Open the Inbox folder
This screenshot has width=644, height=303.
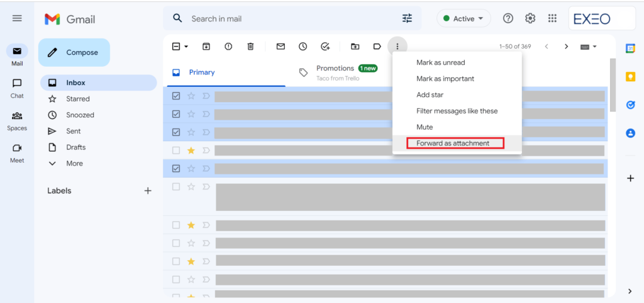coord(99,83)
